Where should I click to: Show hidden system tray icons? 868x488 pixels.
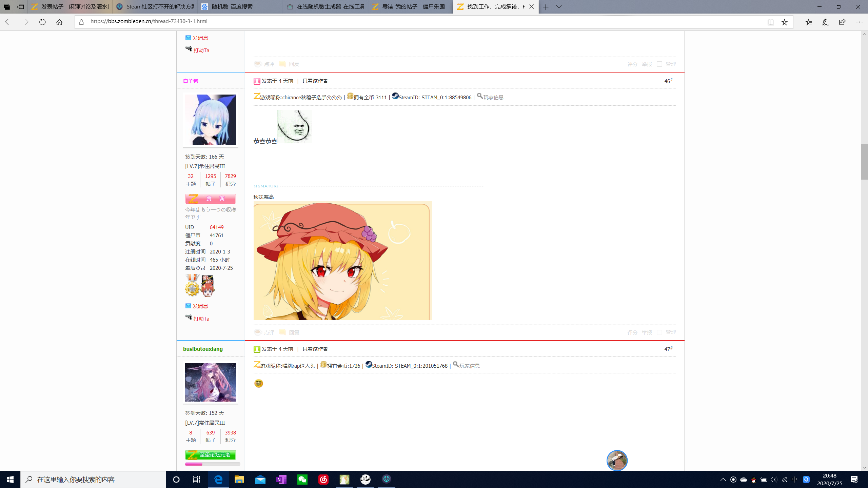[x=723, y=480]
